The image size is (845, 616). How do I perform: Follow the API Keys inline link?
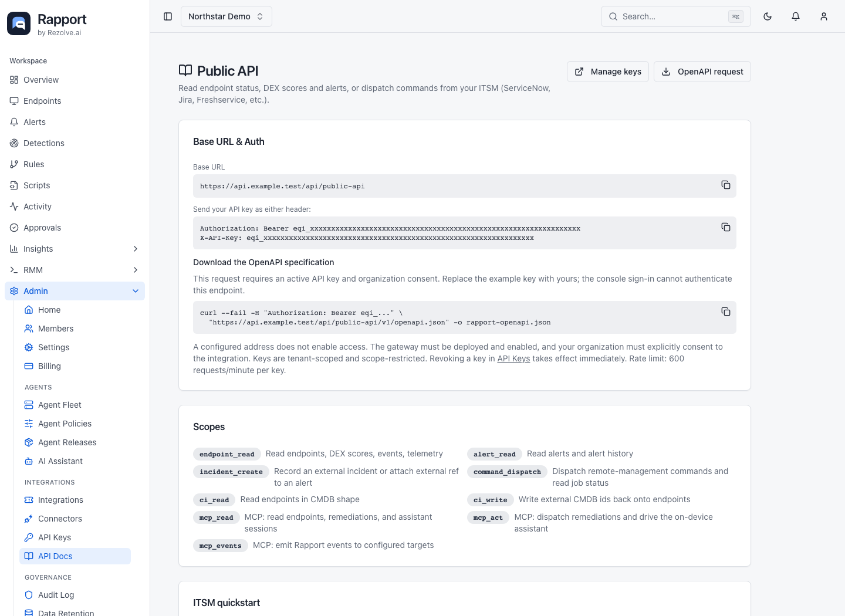(513, 358)
